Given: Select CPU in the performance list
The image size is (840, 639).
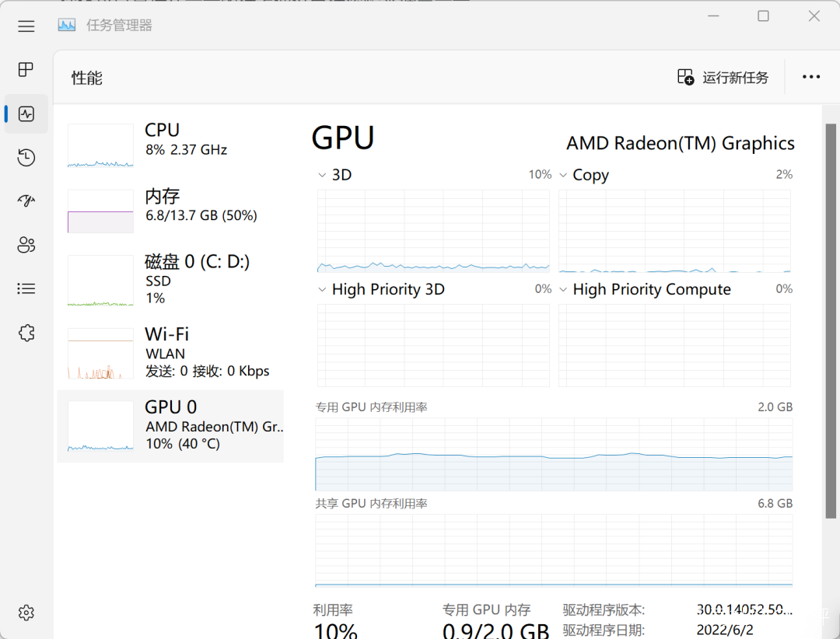Looking at the screenshot, I should [170, 145].
